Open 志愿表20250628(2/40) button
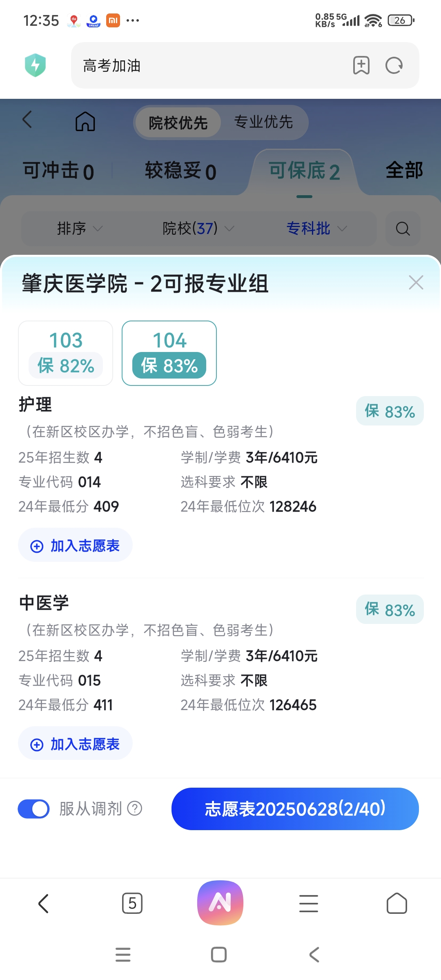This screenshot has width=441, height=980. click(295, 809)
